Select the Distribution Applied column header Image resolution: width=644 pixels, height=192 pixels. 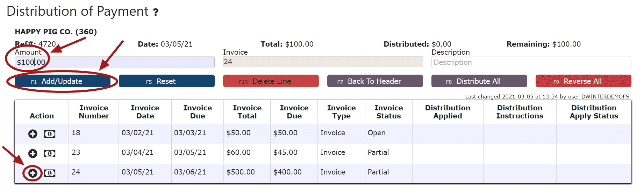(448, 112)
